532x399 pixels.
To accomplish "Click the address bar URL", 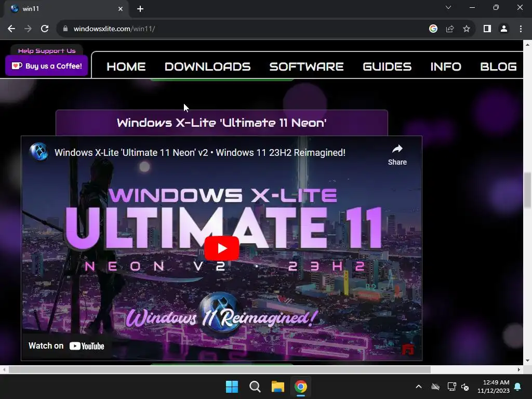I will click(114, 29).
